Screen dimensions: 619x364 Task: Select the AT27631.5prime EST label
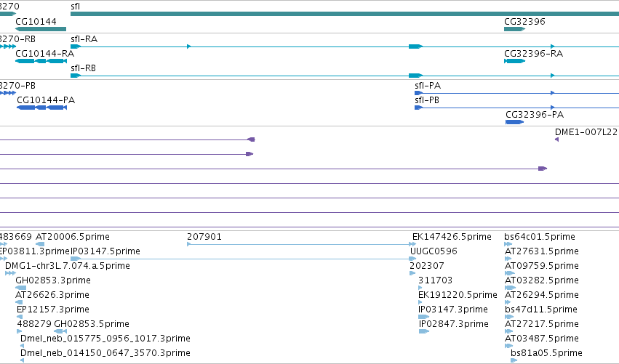[542, 251]
